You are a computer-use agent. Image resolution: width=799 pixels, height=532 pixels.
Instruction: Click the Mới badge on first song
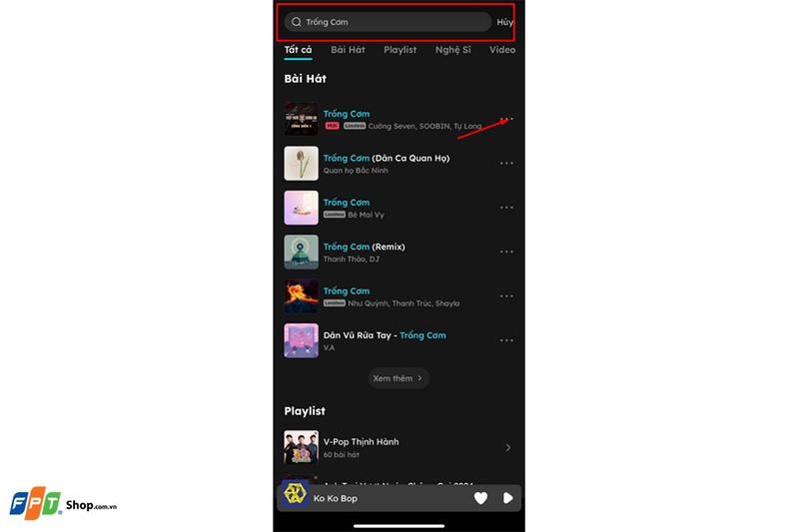(332, 126)
